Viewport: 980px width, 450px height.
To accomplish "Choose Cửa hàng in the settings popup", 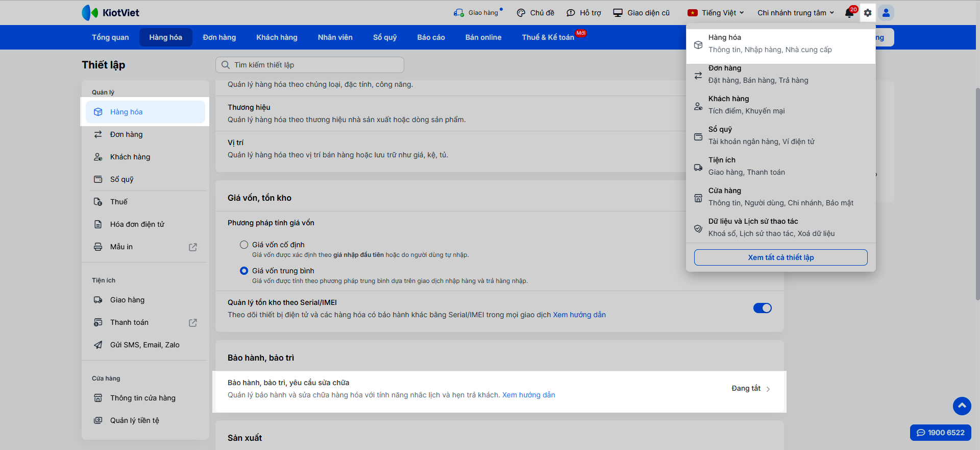I will pyautogui.click(x=781, y=197).
